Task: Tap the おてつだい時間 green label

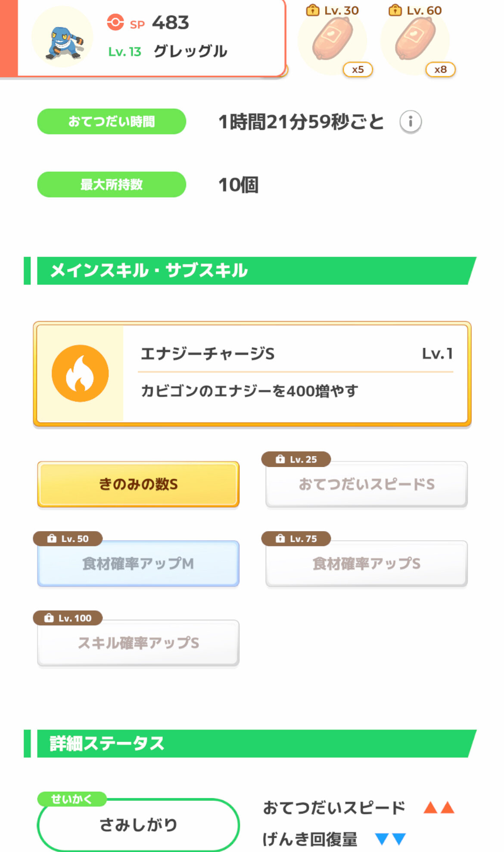Action: tap(112, 122)
